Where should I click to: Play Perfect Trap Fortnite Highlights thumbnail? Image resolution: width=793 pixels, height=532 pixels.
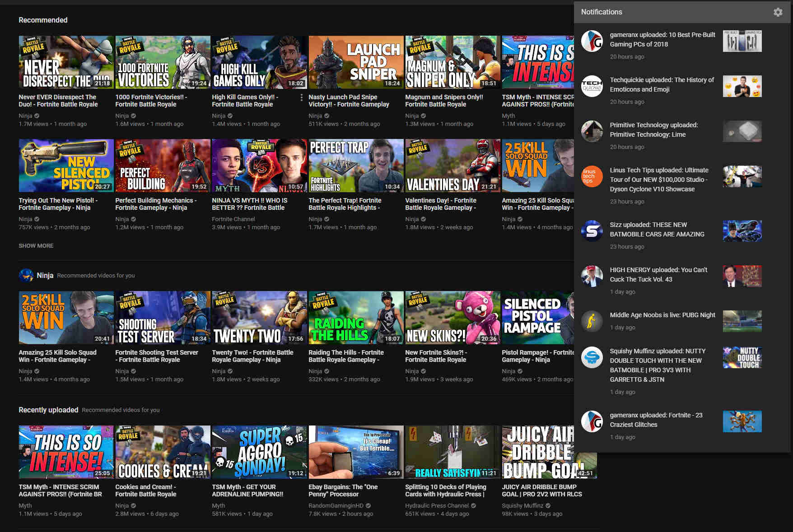coord(356,166)
